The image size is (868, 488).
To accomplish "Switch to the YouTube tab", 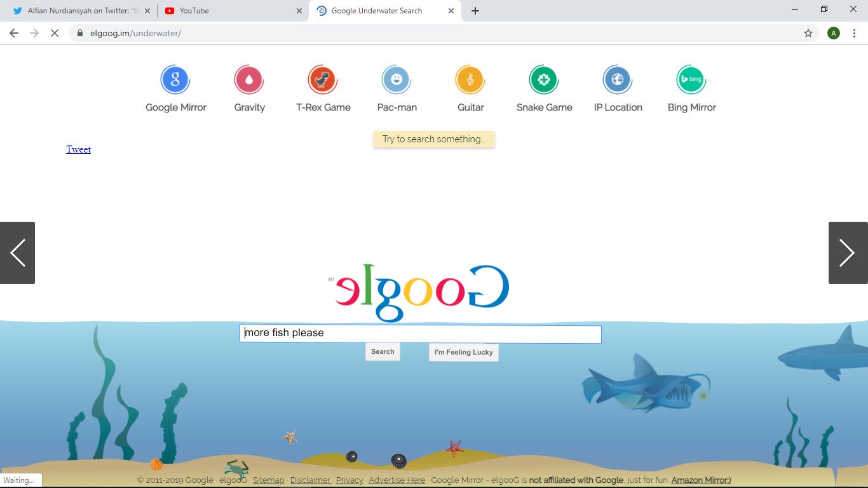I will (x=233, y=11).
